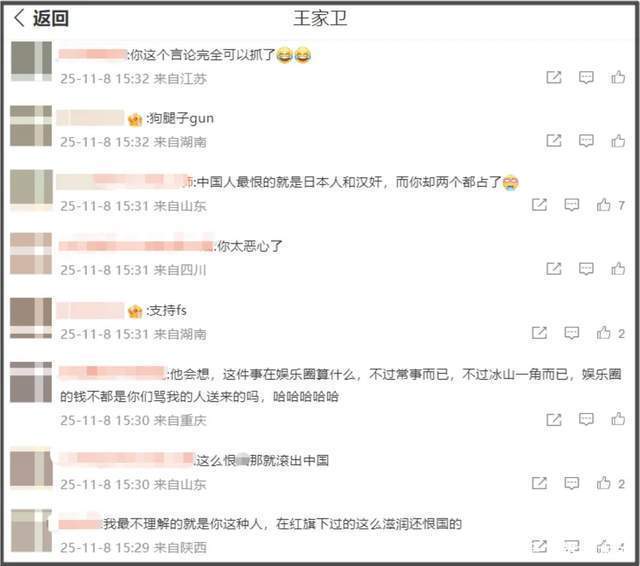Reply to the 支持fs comment
The width and height of the screenshot is (640, 566).
571,333
